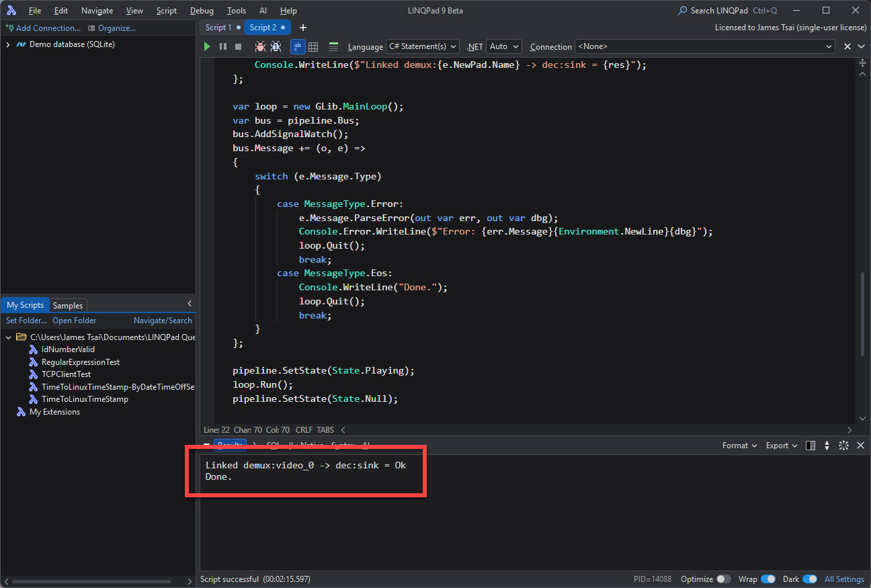Screen dimensions: 871x588
Task: Click the results panel up/down arrows icon
Action: click(x=827, y=446)
